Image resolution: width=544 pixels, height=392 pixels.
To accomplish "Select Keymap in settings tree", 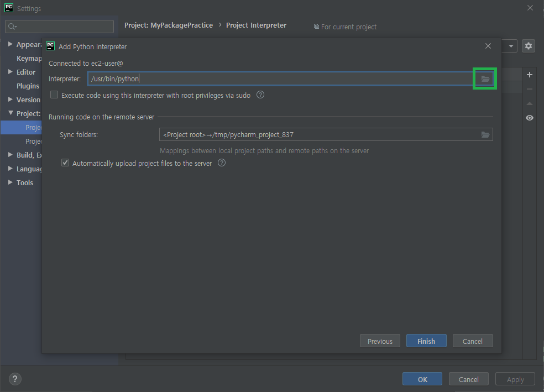I will point(29,58).
